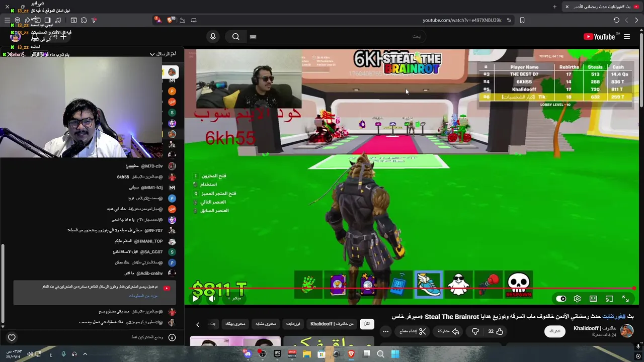Like the video with thumbs-up
644x362 pixels.
(495, 331)
